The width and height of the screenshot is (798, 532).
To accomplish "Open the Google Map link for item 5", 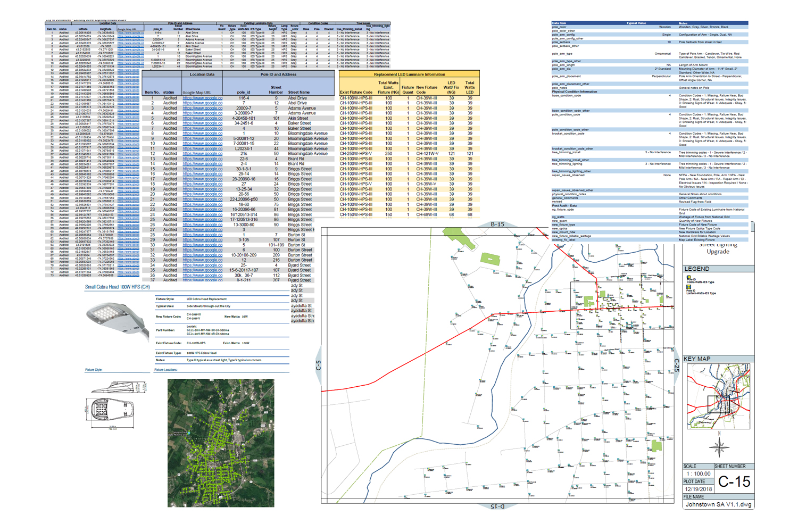I will coord(203,118).
